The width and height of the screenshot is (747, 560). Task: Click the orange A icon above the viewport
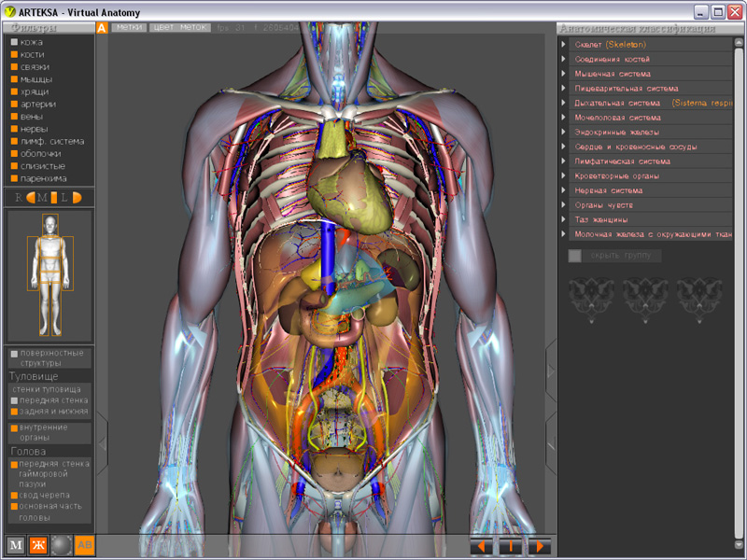pyautogui.click(x=102, y=28)
